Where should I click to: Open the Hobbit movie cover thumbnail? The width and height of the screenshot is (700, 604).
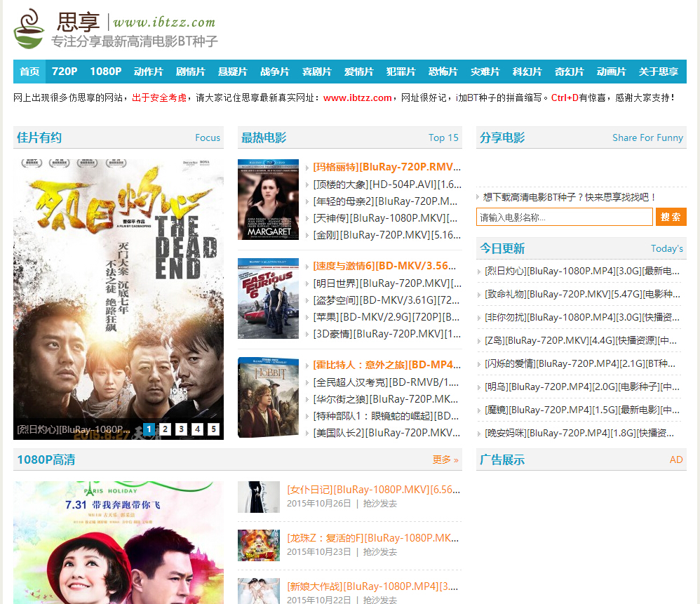(269, 397)
